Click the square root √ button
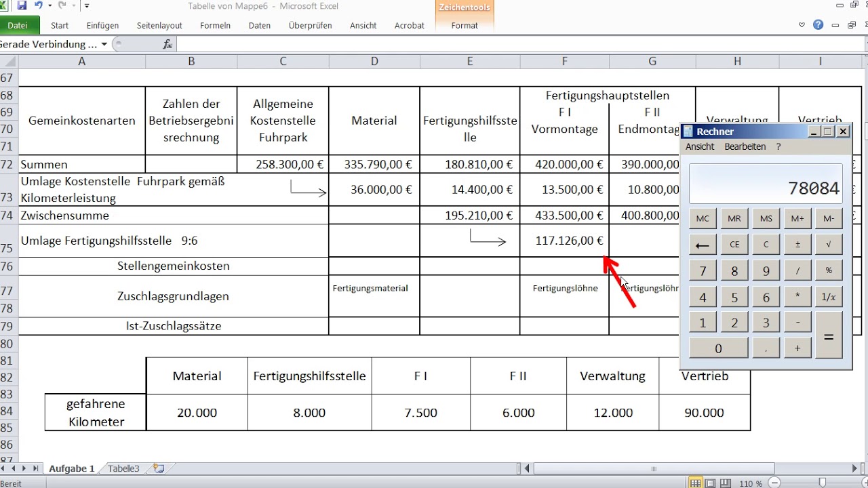The image size is (868, 488). coord(829,245)
